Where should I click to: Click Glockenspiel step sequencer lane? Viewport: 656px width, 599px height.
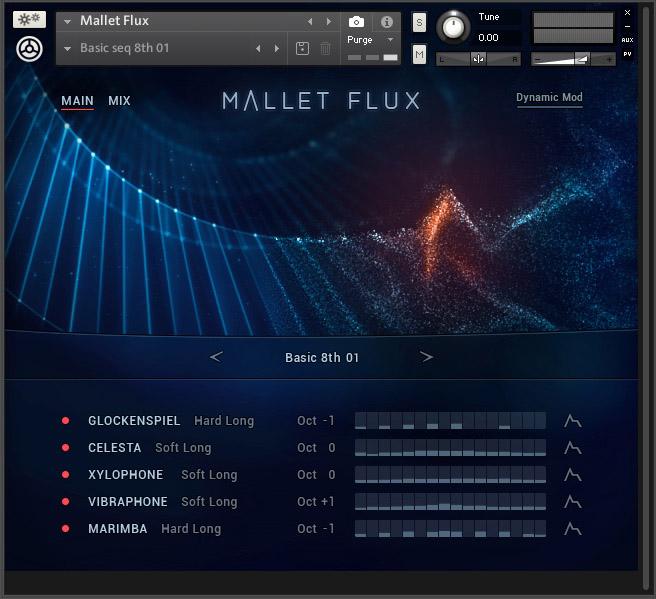click(x=450, y=421)
